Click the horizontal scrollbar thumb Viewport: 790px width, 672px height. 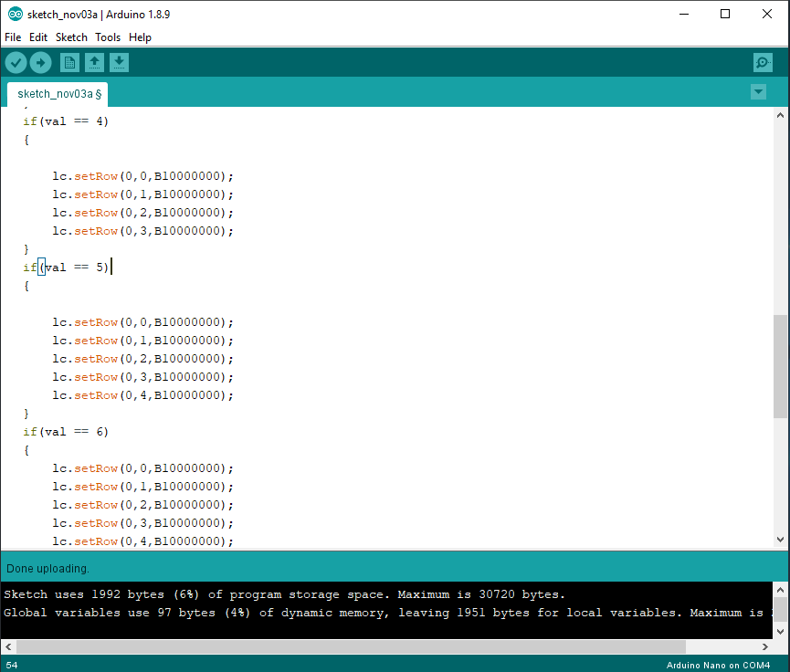[352, 646]
